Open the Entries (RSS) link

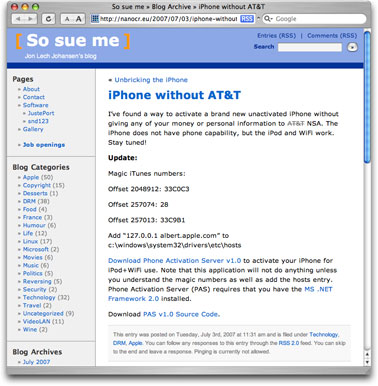click(x=276, y=35)
